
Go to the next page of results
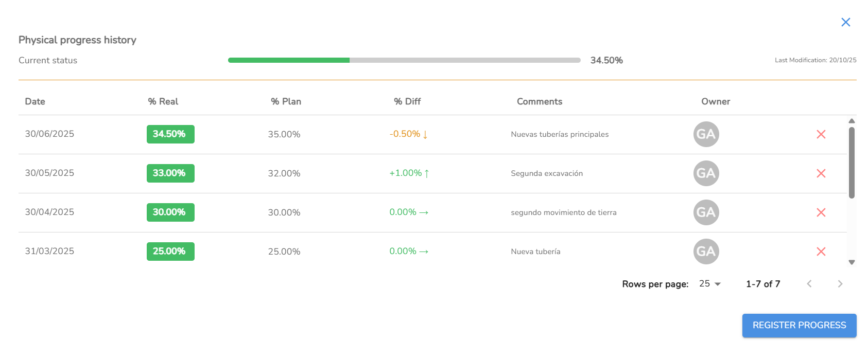[x=840, y=284]
